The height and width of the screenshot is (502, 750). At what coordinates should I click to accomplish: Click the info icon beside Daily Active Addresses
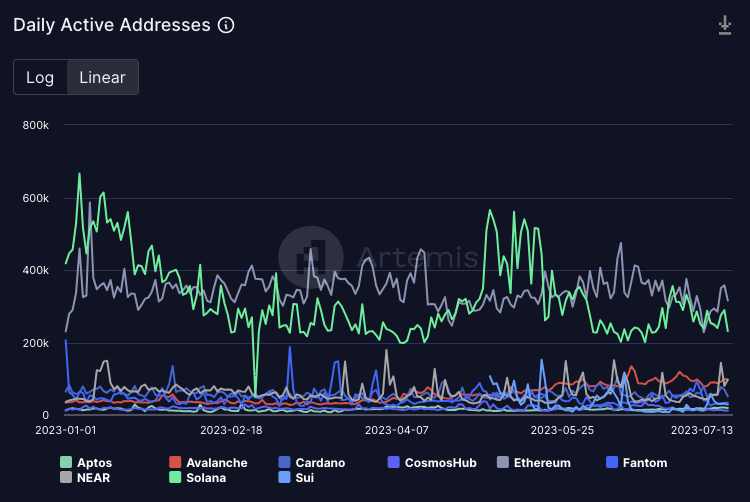(x=226, y=25)
